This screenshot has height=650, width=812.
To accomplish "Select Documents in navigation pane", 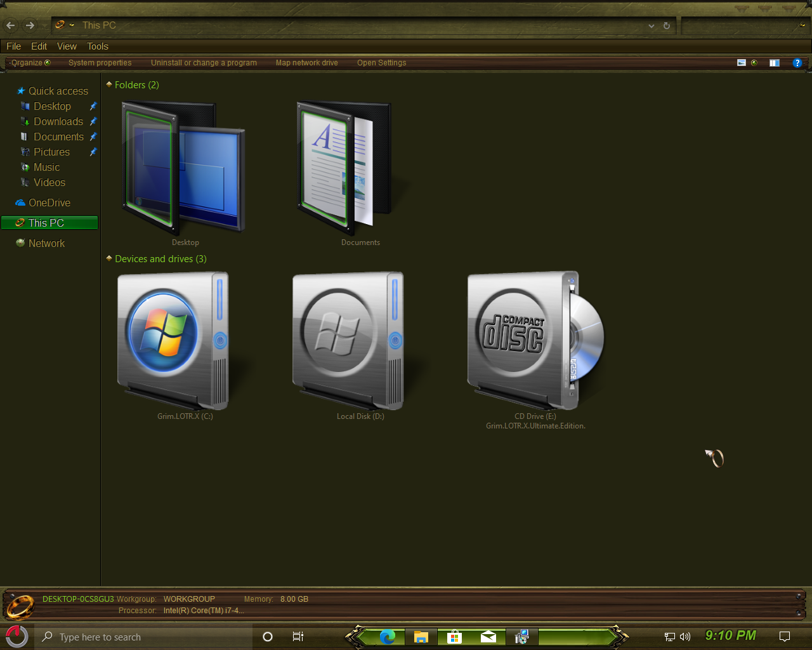I will click(x=58, y=136).
